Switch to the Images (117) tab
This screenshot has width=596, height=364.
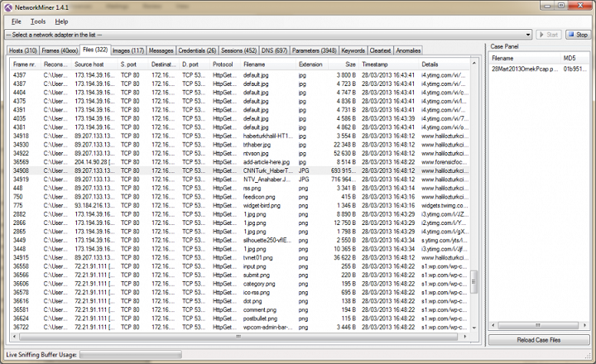click(x=128, y=50)
